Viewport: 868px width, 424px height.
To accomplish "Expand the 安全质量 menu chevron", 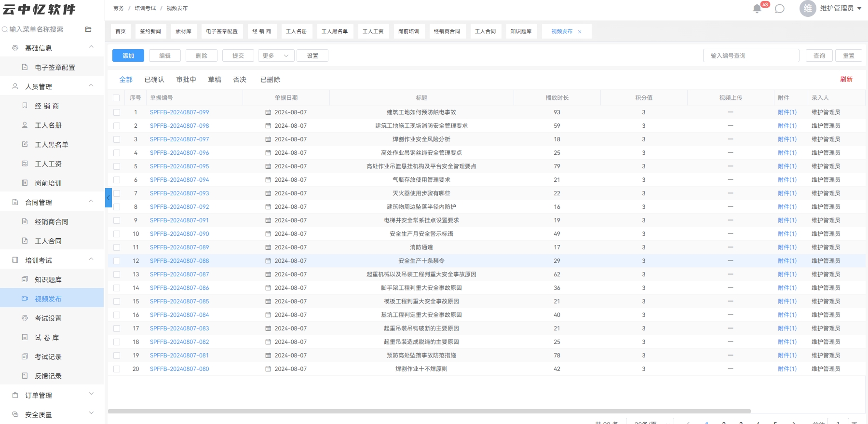I will (91, 413).
